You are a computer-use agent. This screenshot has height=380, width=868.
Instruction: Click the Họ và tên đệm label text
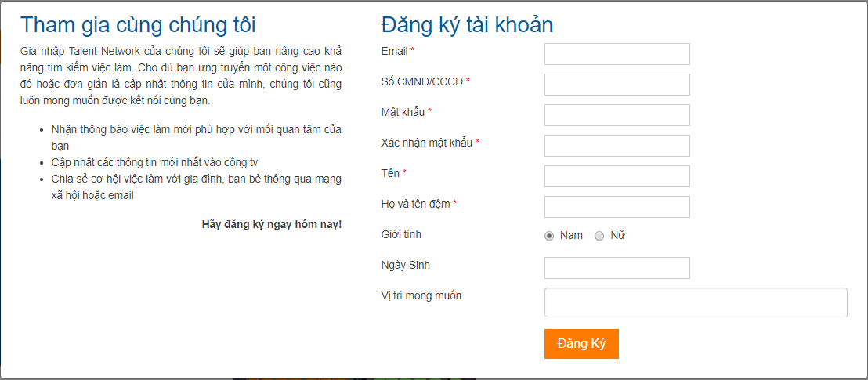point(416,204)
